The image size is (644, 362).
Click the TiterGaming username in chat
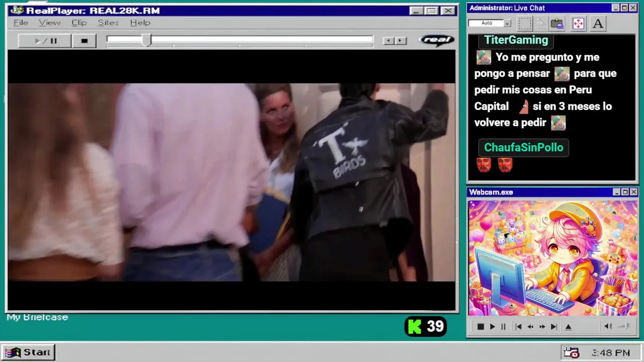click(x=516, y=40)
